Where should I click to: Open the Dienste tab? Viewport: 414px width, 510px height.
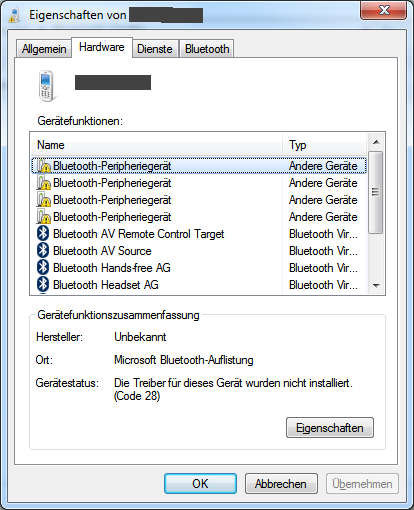155,49
